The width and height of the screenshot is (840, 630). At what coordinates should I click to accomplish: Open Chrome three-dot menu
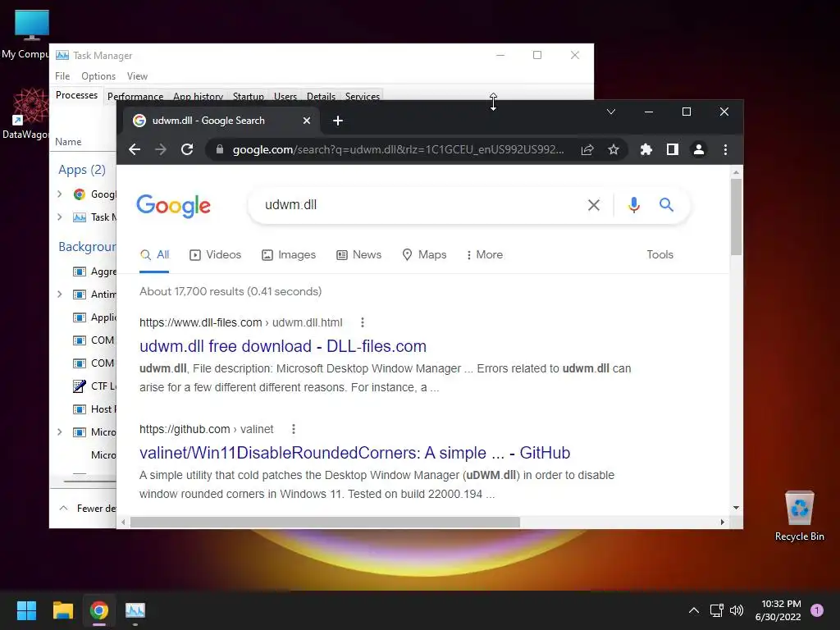point(725,149)
